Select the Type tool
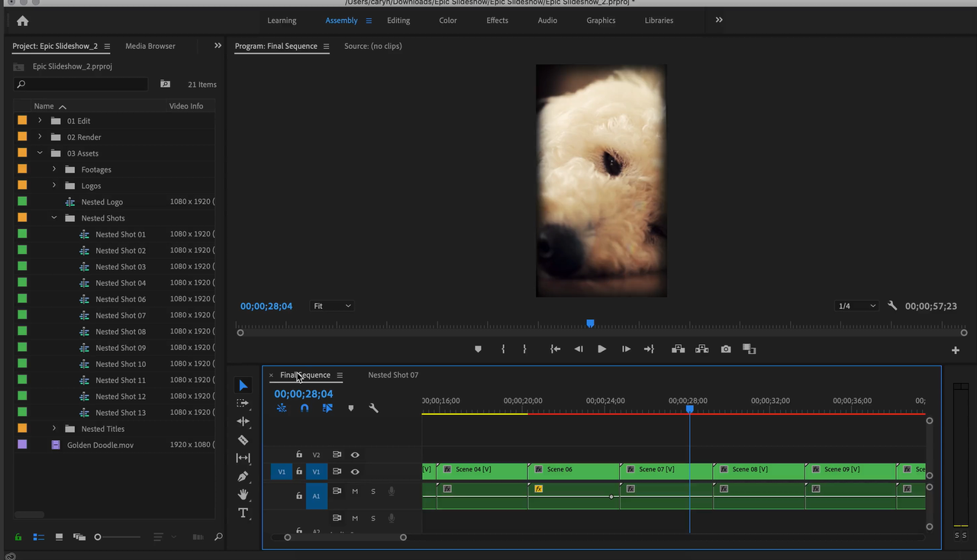 (x=243, y=513)
